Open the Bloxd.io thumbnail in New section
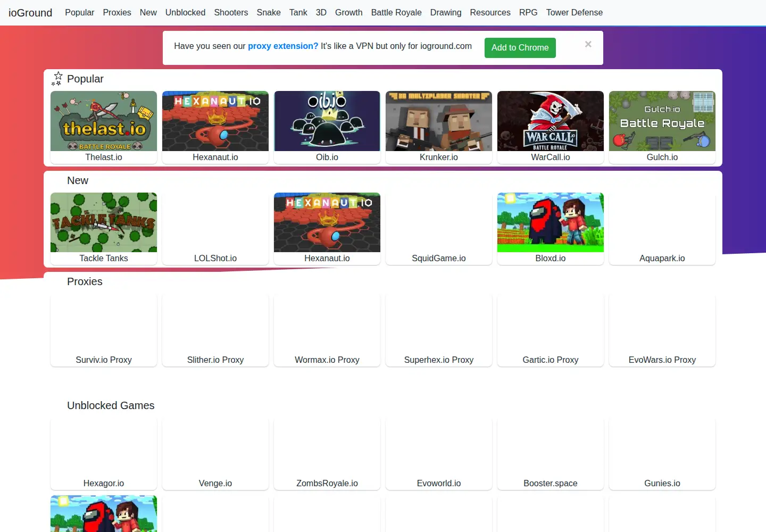Image resolution: width=766 pixels, height=532 pixels. point(551,222)
